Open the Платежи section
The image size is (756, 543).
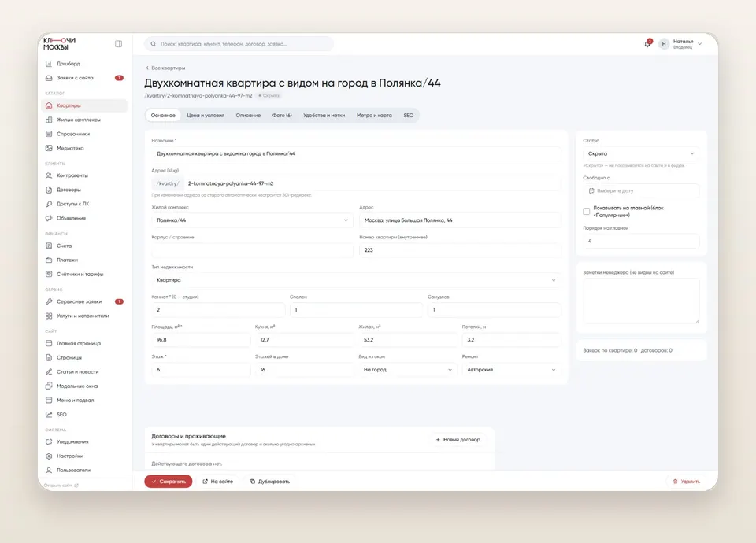[84, 260]
